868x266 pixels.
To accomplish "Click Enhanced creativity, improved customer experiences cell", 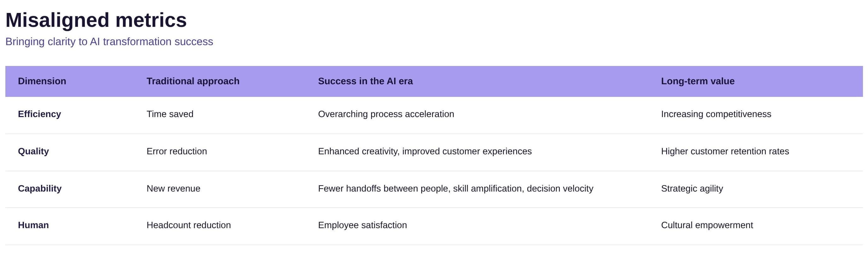I will tap(425, 151).
